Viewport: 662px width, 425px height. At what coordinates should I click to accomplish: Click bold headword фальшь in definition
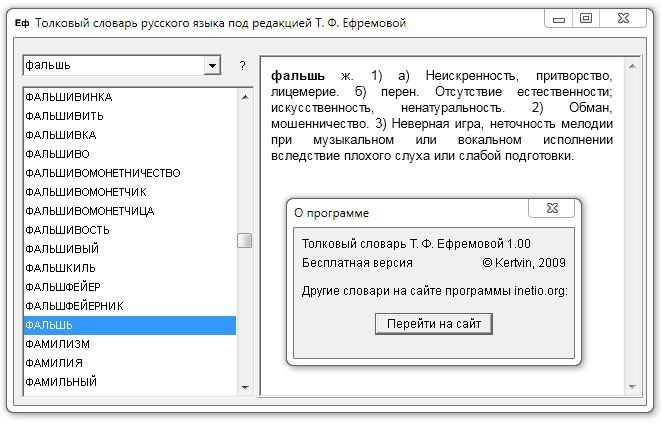coord(298,76)
